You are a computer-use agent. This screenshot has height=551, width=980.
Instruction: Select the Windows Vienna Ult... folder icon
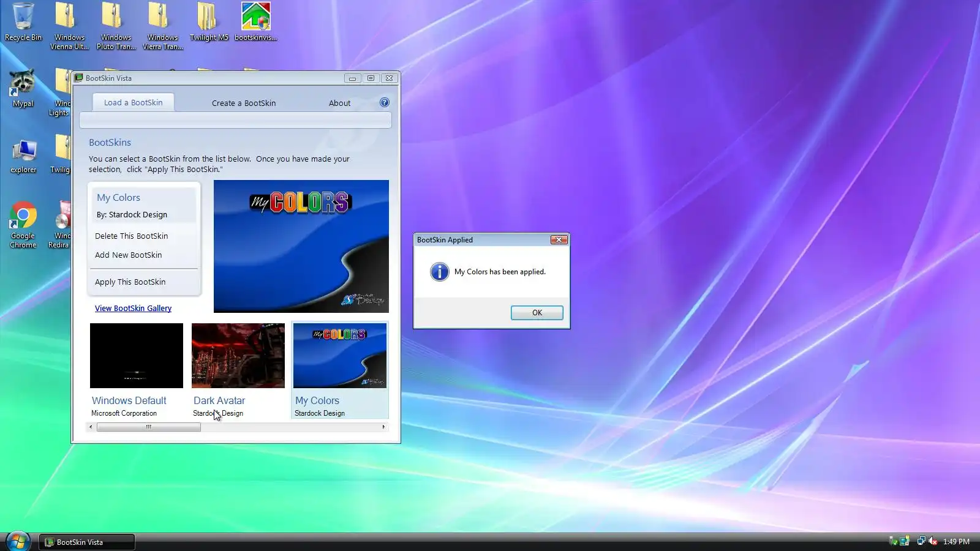click(69, 26)
